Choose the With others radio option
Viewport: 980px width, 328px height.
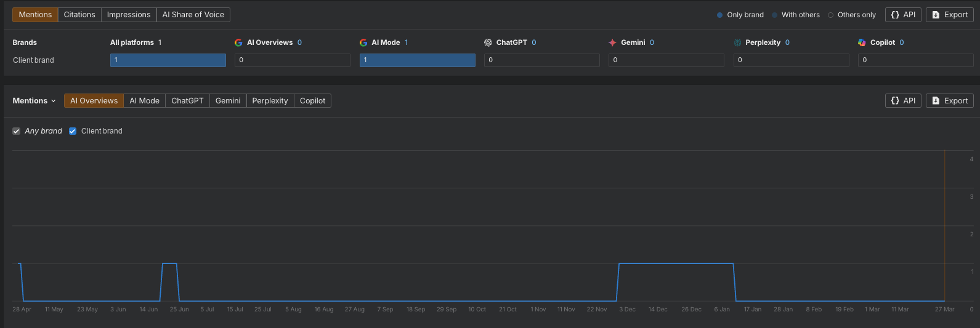(x=774, y=15)
